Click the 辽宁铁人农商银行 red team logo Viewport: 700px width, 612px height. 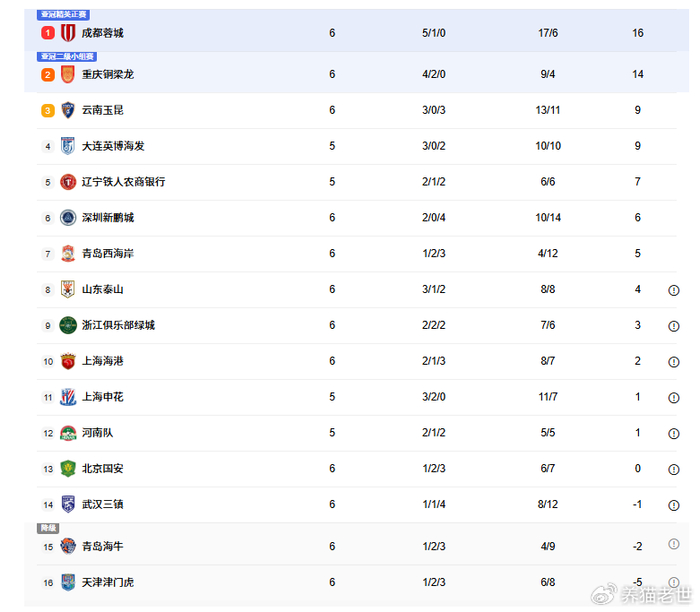[68, 182]
